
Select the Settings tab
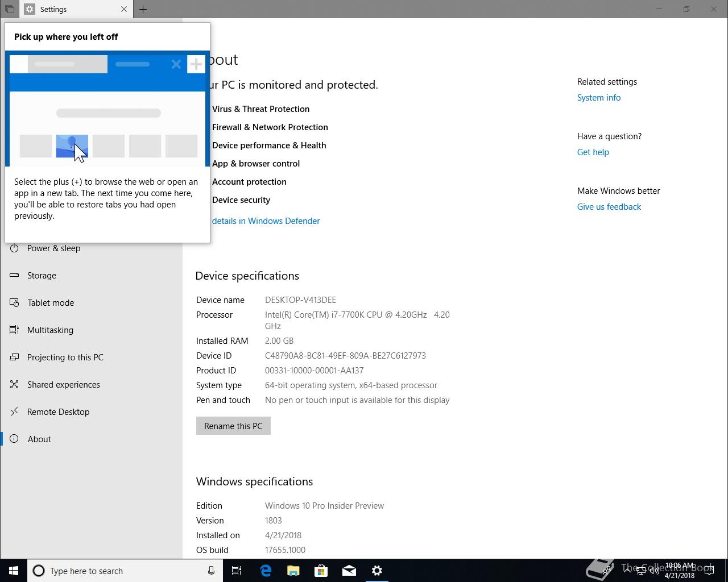77,9
